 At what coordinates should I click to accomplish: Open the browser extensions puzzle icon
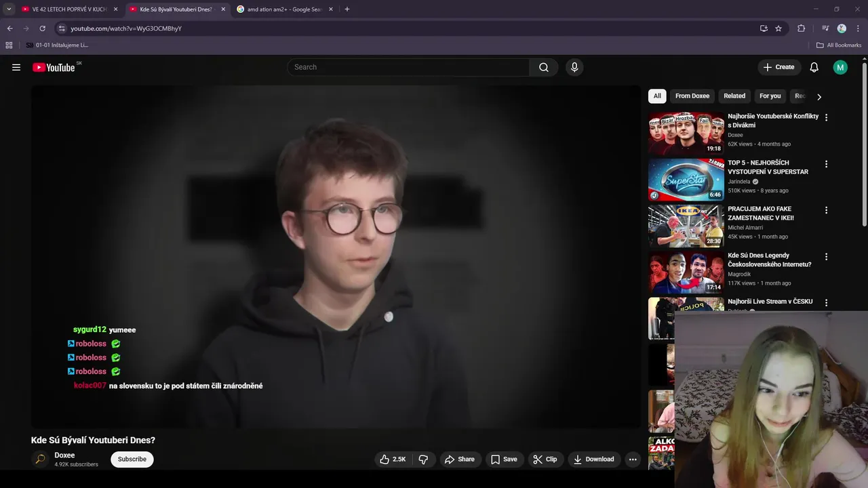[x=801, y=28]
